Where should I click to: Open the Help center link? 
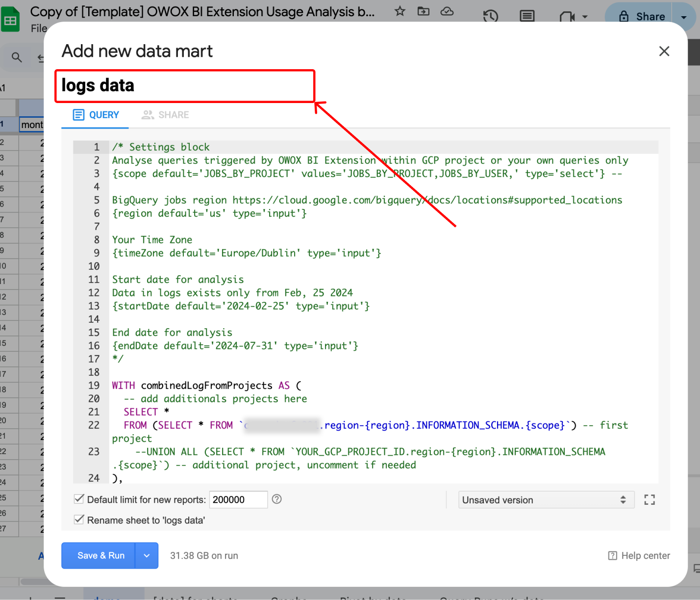(x=639, y=555)
